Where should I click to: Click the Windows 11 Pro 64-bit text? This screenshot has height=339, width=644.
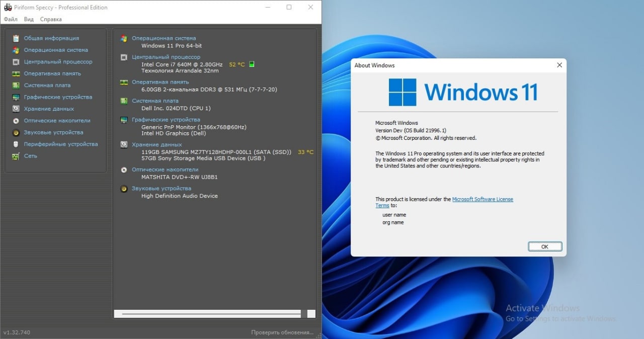172,46
